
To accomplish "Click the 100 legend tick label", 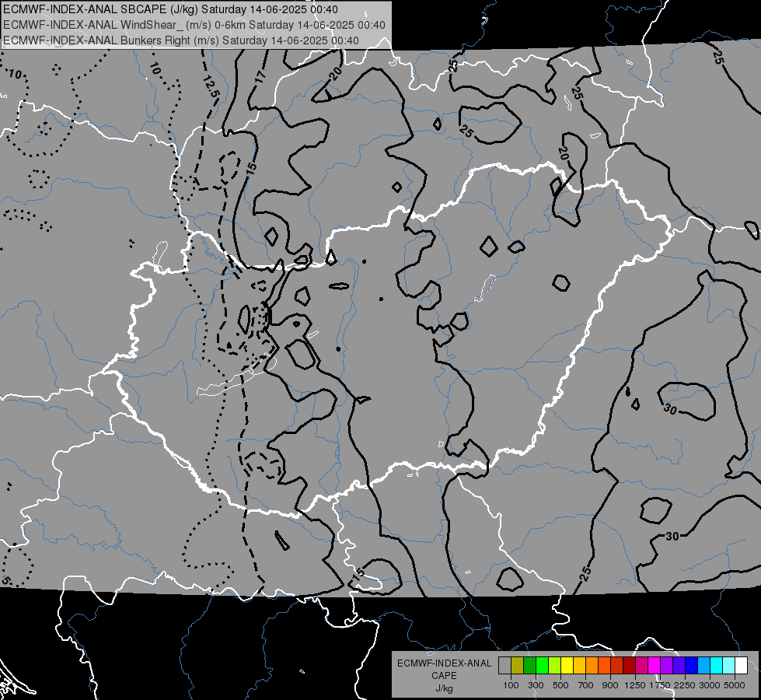I will click(x=511, y=685).
